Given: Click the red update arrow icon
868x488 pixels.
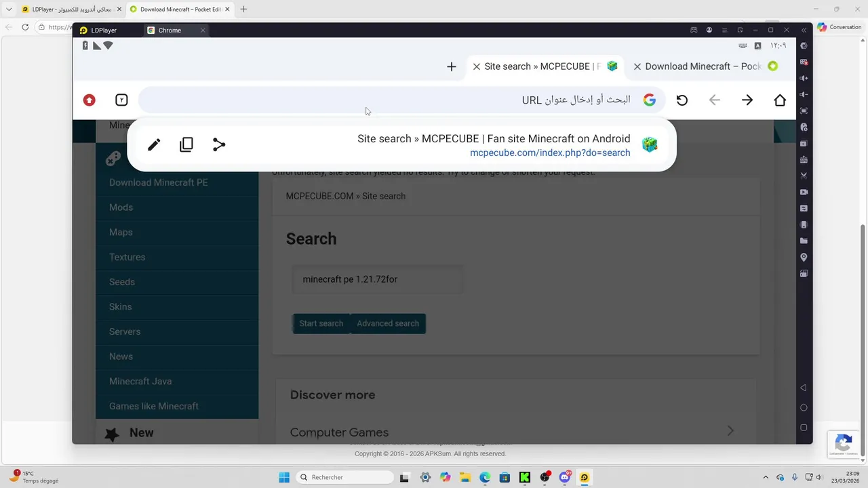Looking at the screenshot, I should click(89, 100).
